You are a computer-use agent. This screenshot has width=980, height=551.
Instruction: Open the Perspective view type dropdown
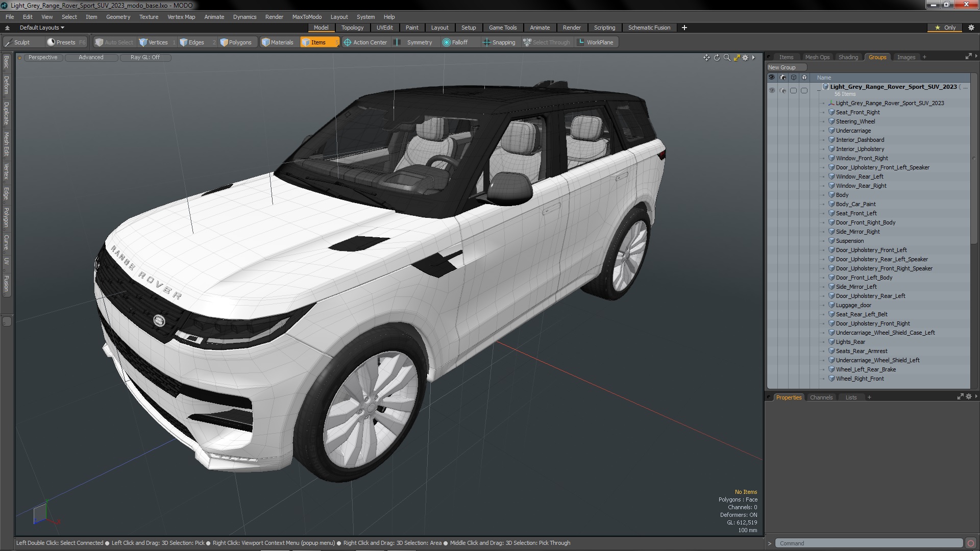pyautogui.click(x=43, y=58)
